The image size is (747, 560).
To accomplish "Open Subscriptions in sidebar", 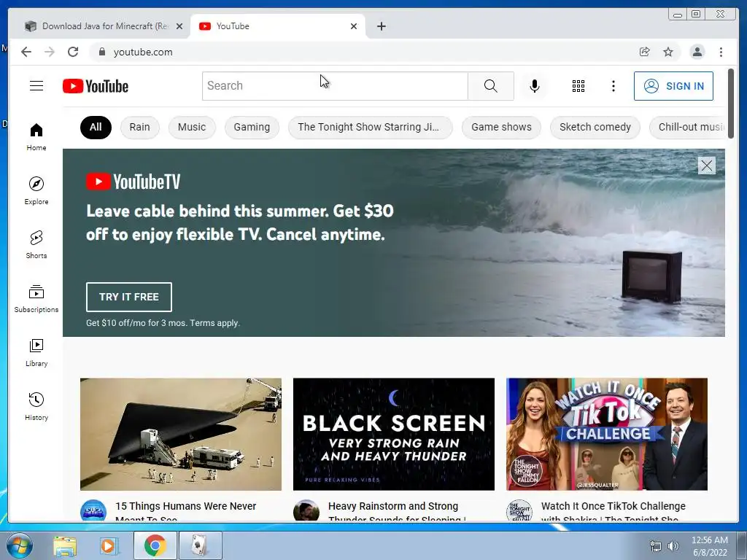I will tap(36, 298).
